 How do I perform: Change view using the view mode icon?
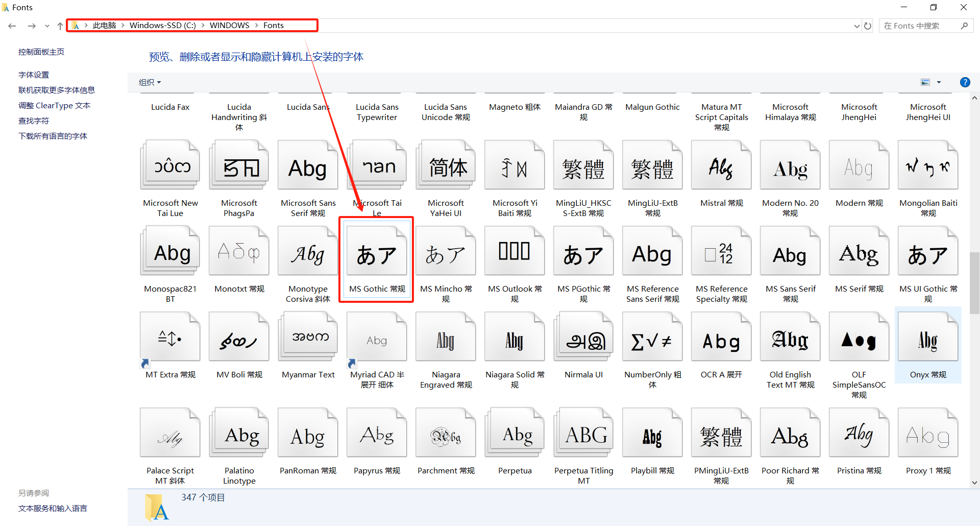[925, 82]
